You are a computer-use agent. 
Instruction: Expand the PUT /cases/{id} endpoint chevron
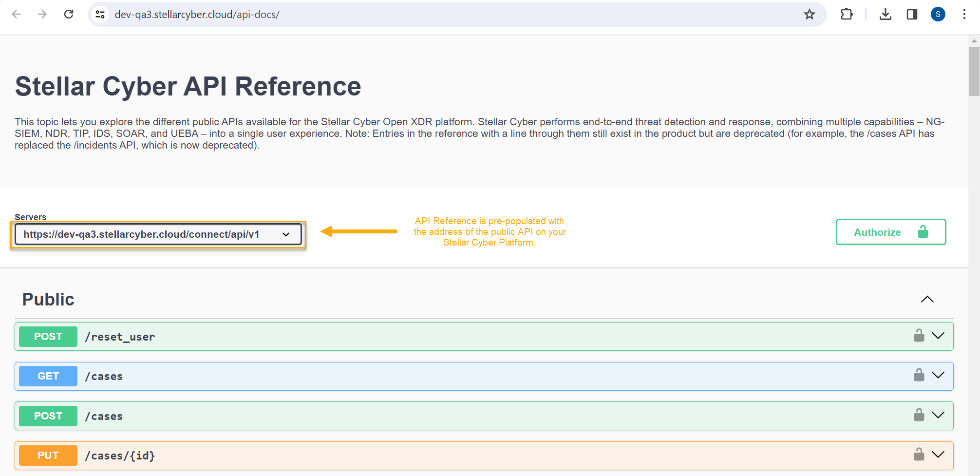938,455
